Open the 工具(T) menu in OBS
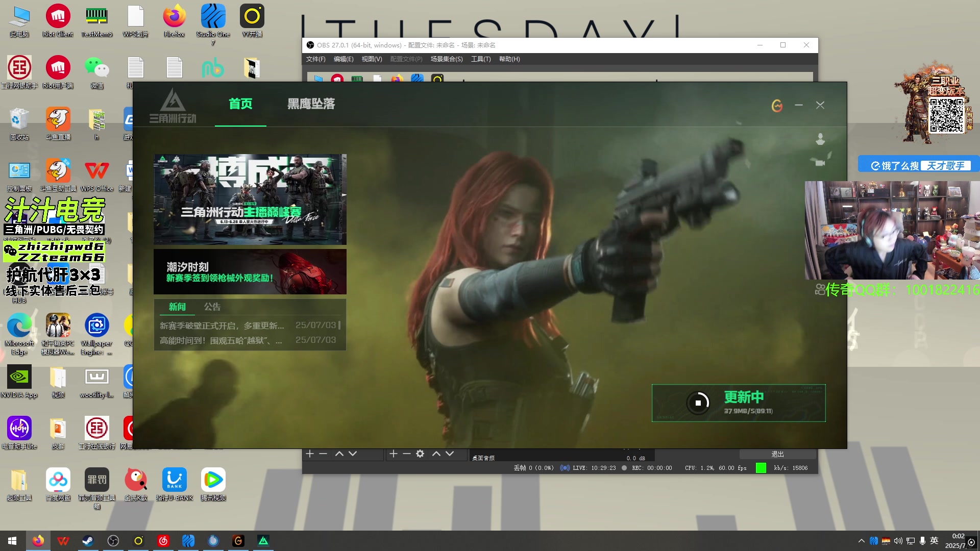 pos(481,59)
